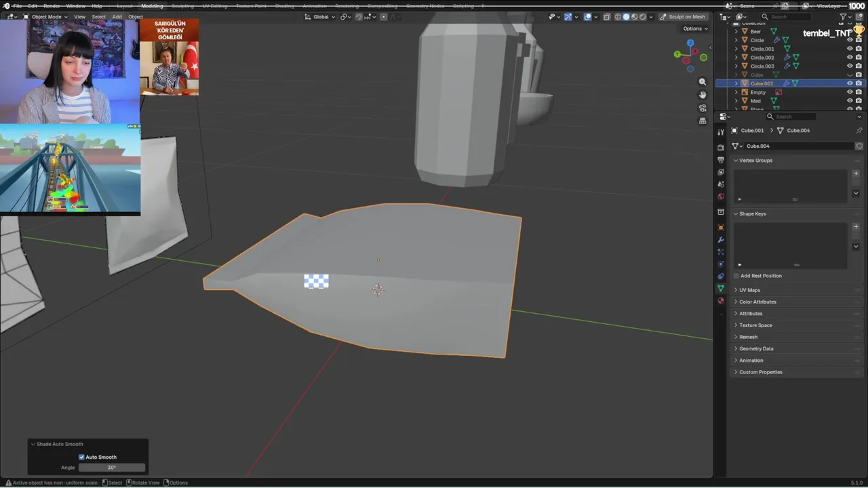Image resolution: width=868 pixels, height=488 pixels.
Task: Open the Modifiers wrench properties tab
Action: pyautogui.click(x=721, y=240)
